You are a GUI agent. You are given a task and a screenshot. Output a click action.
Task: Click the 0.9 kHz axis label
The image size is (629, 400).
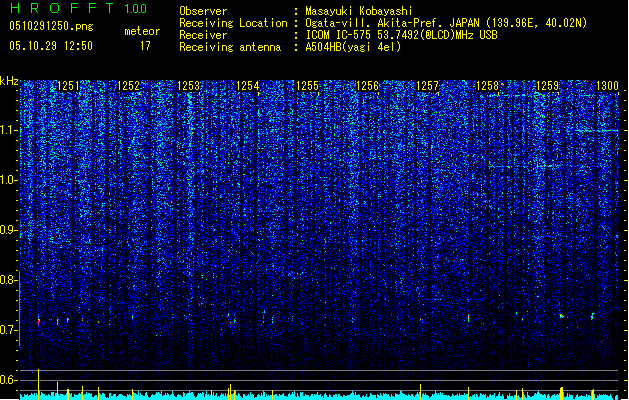point(8,230)
